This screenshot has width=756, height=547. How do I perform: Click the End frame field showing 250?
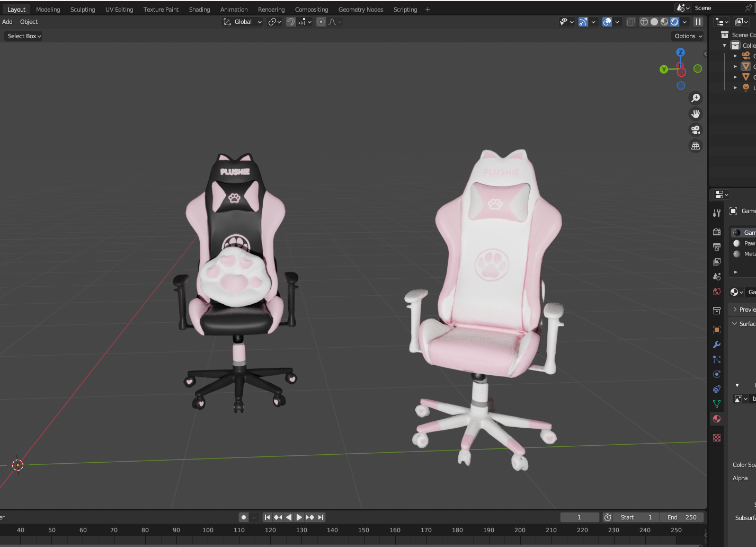pyautogui.click(x=682, y=517)
